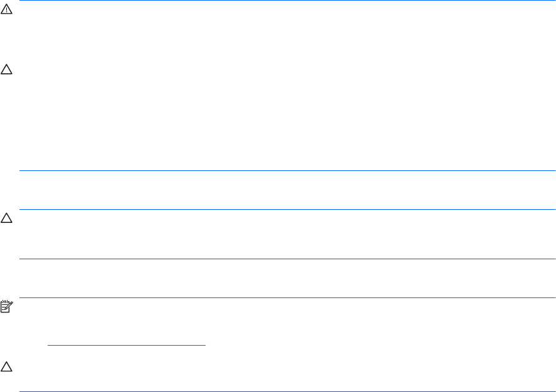Open the underlined link below the note icon
This screenshot has width=556, height=392.
coord(127,344)
